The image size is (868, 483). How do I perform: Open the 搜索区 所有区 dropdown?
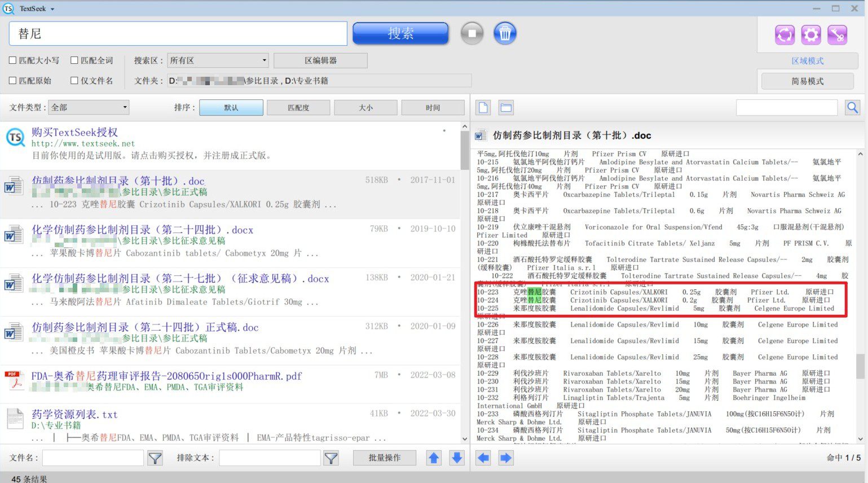pyautogui.click(x=218, y=60)
